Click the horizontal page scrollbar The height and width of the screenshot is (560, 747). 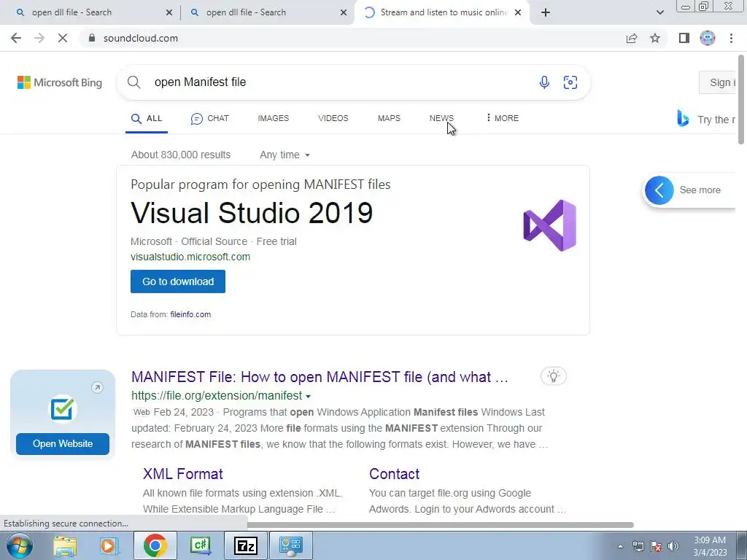pos(441,525)
